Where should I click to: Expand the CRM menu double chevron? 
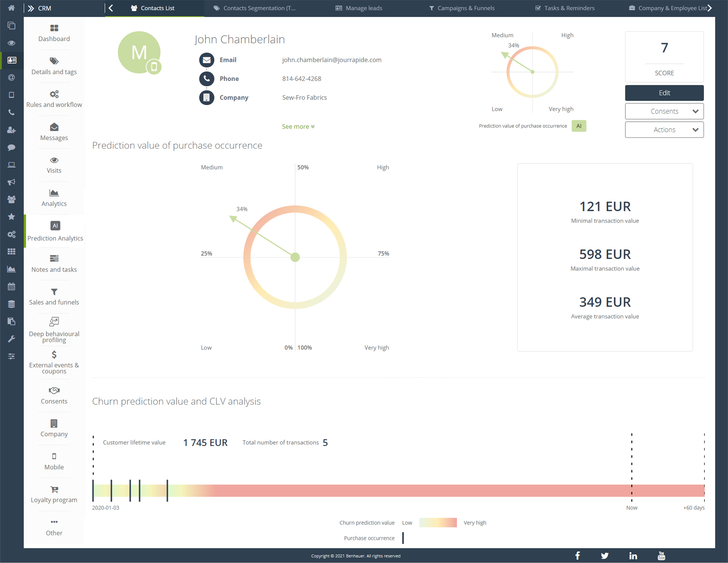31,8
